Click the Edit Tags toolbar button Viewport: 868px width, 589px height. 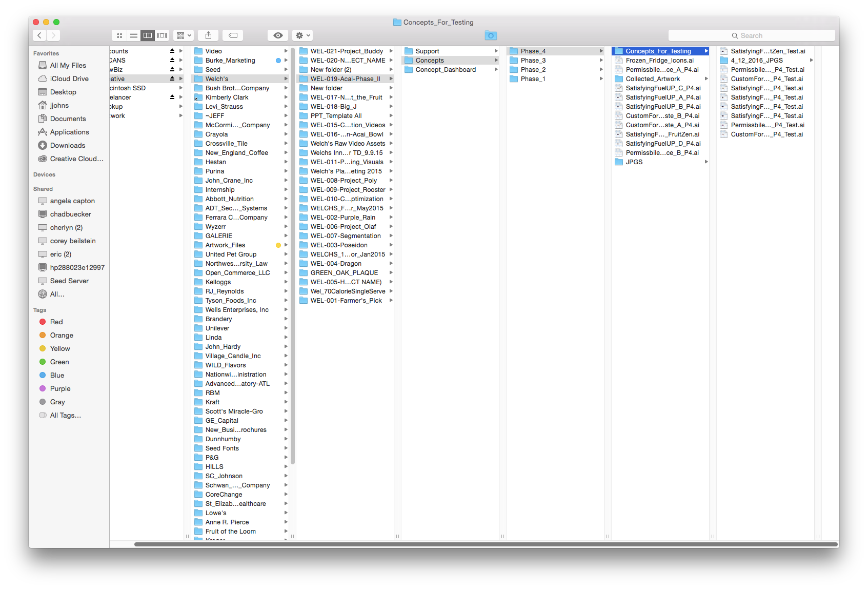(233, 35)
